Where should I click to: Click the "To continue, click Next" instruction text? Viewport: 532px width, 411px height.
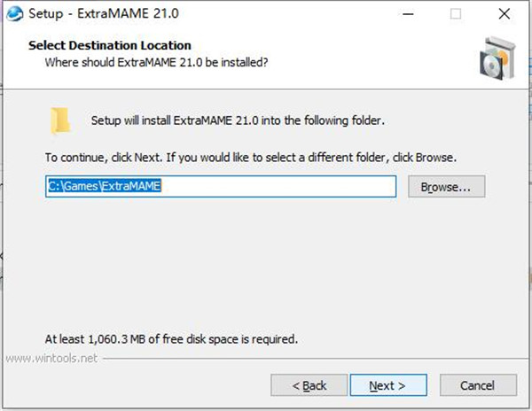tap(250, 157)
